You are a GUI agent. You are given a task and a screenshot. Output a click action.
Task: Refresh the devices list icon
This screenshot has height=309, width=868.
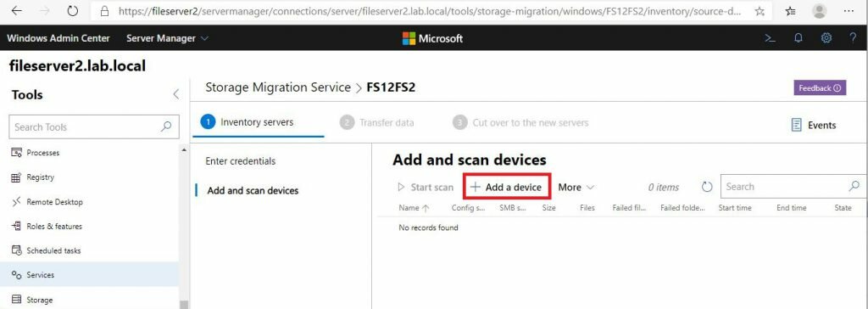pyautogui.click(x=707, y=187)
